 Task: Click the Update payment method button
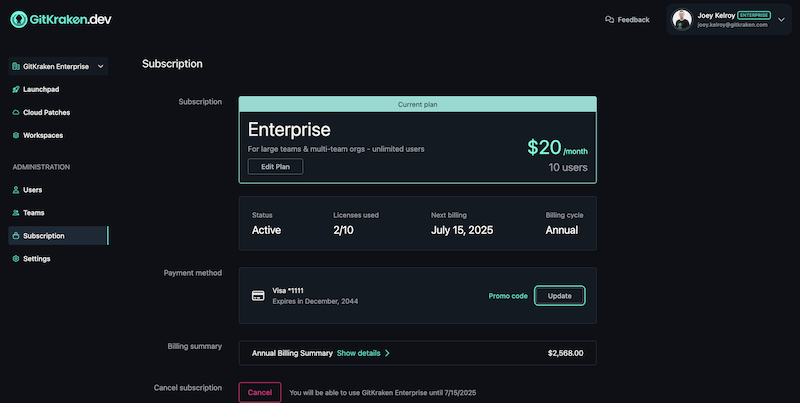coord(559,296)
